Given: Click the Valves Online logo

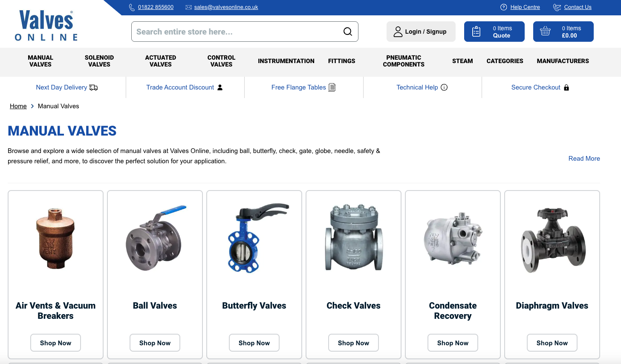Looking at the screenshot, I should (x=46, y=26).
